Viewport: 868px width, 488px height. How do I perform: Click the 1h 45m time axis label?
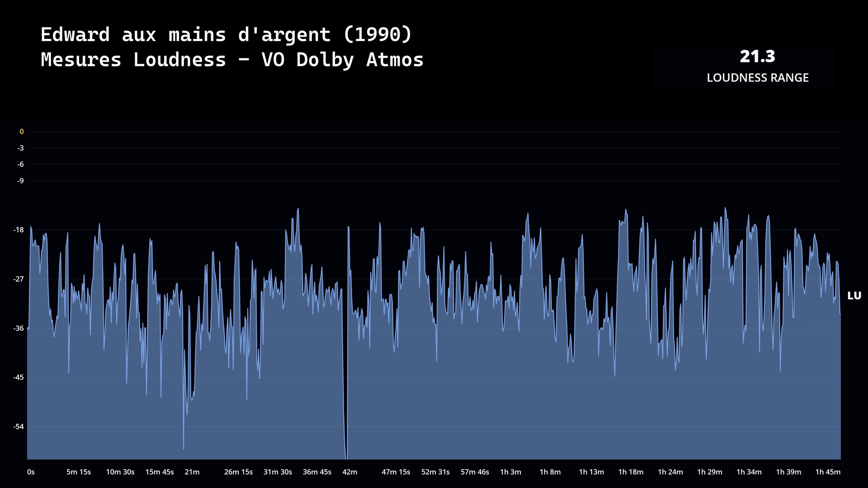828,472
